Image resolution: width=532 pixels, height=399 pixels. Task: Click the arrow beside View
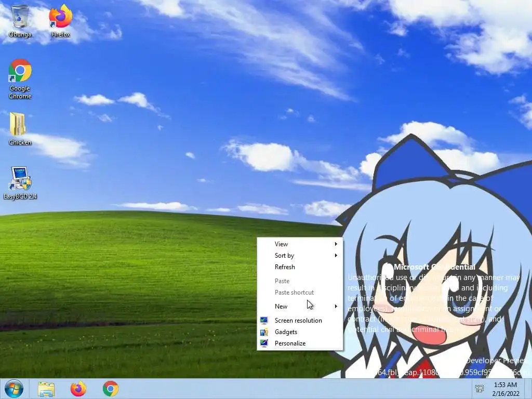point(336,244)
